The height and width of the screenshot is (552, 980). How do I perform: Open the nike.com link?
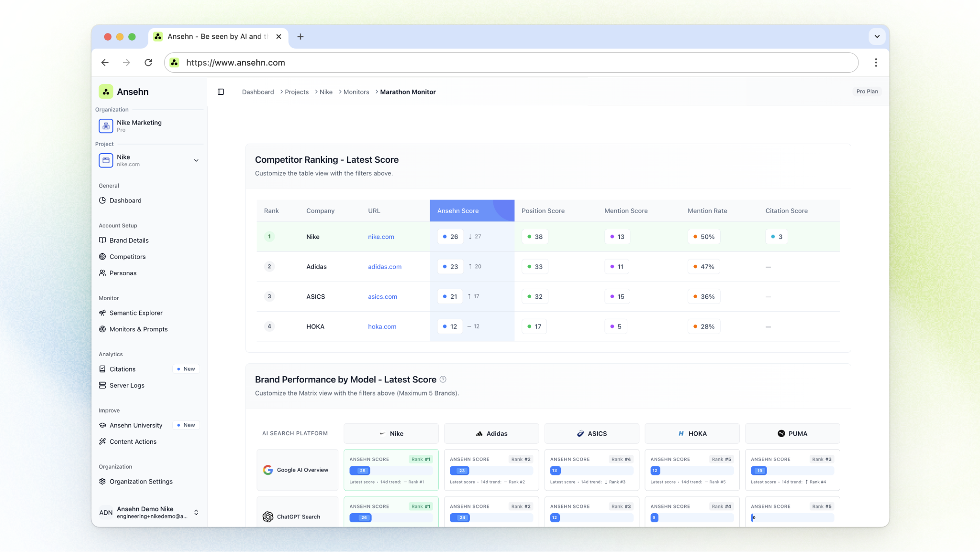click(381, 237)
